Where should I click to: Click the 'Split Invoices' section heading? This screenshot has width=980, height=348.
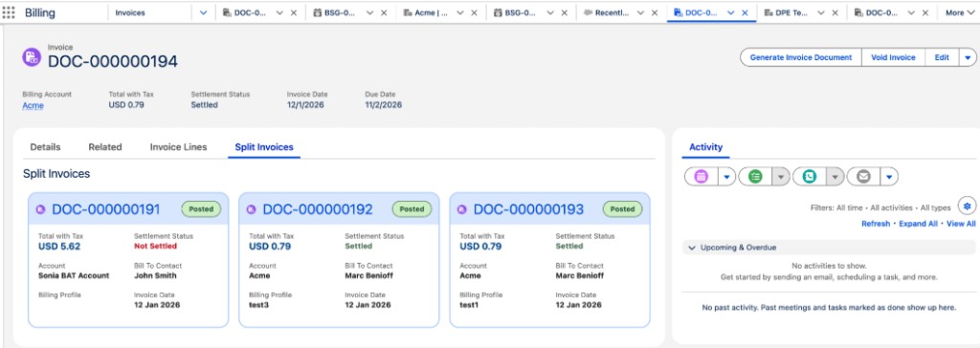click(x=56, y=174)
